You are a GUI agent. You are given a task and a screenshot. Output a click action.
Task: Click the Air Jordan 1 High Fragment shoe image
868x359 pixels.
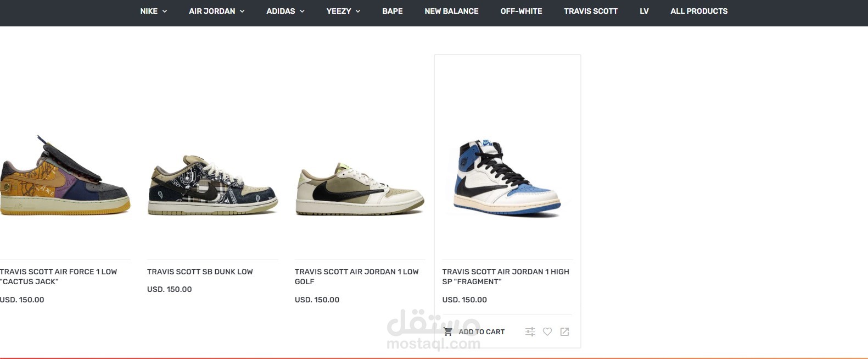point(507,178)
